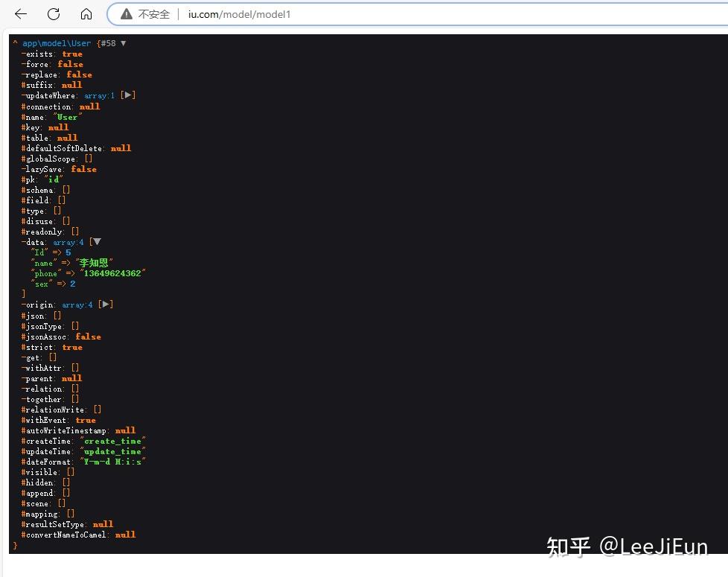Click the "suffix: null" line
This screenshot has height=577, width=728.
click(51, 85)
